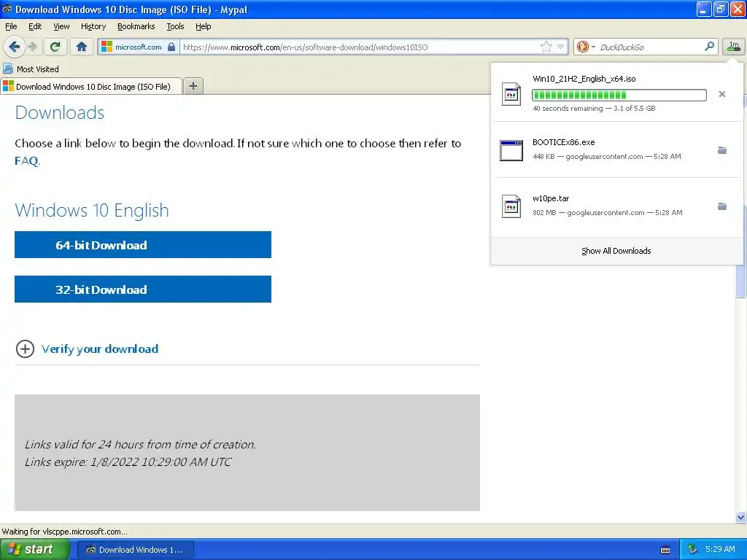Click the search magnifier icon
This screenshot has width=747, height=560.
click(x=709, y=46)
